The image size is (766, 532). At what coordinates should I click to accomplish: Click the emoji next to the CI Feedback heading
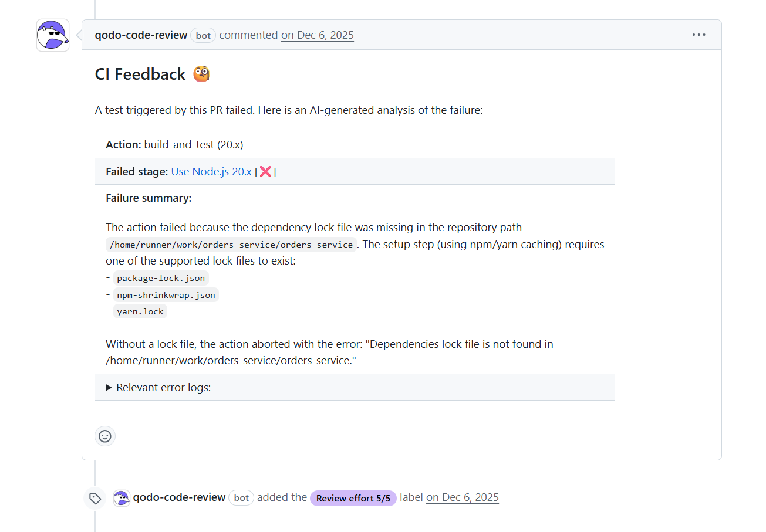pos(201,74)
